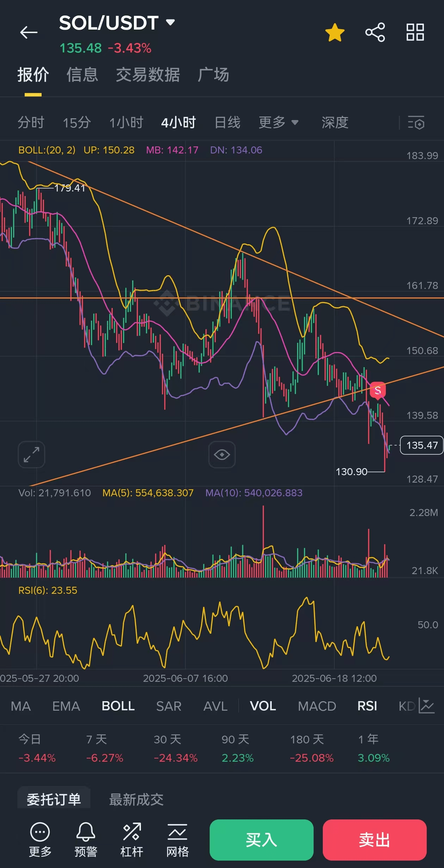The height and width of the screenshot is (868, 444).
Task: Enable the SAR indicator
Action: 169,706
